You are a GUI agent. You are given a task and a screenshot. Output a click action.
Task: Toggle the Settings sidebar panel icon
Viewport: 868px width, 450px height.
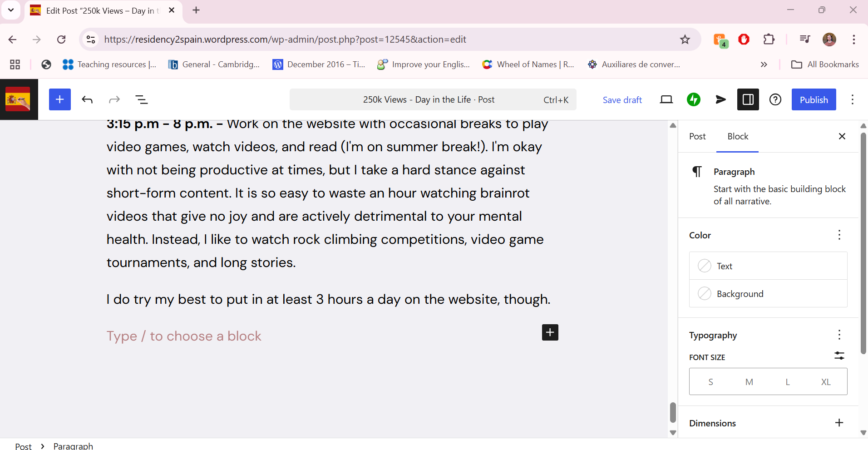pyautogui.click(x=748, y=99)
